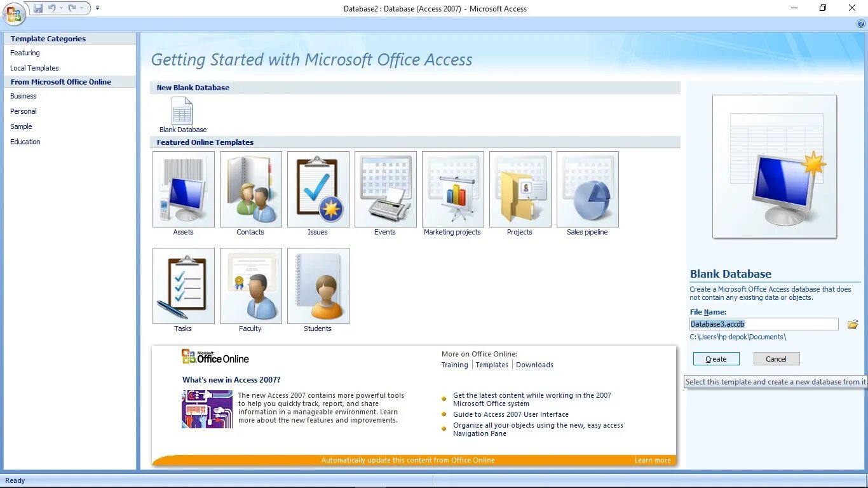The height and width of the screenshot is (488, 868).
Task: Open the Redo dropdown arrow
Action: tap(81, 8)
